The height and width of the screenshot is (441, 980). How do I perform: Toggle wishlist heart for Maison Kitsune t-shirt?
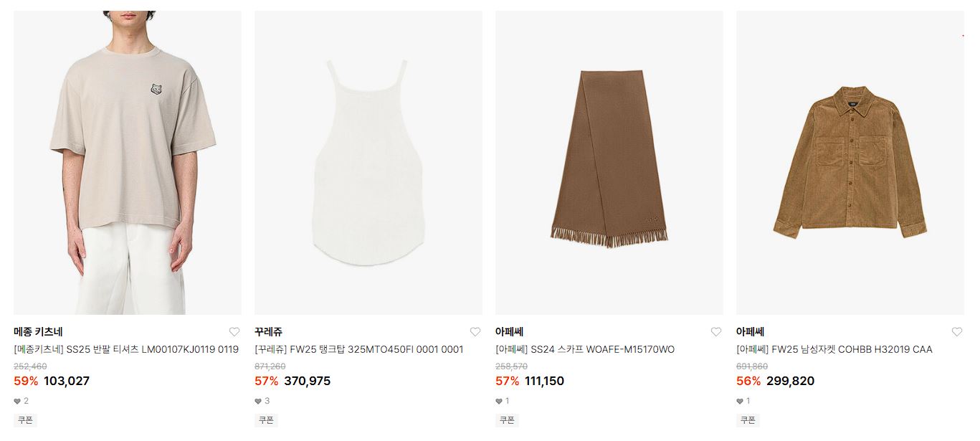click(234, 332)
